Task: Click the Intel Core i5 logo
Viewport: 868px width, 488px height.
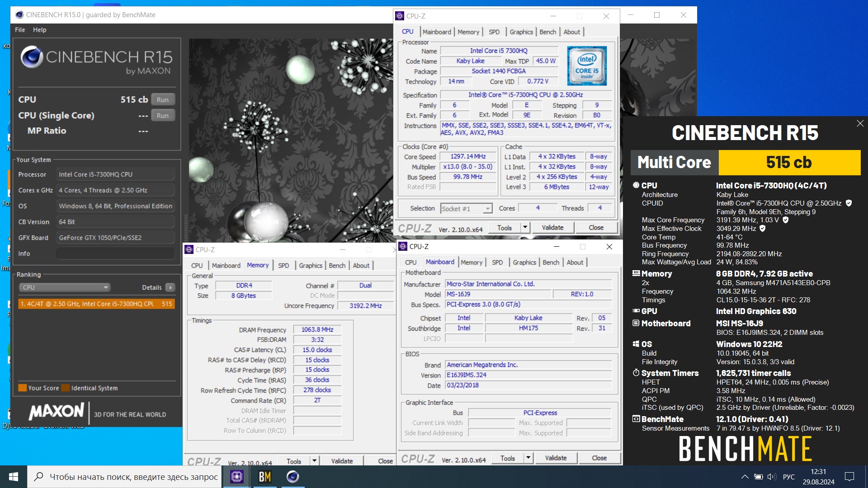Action: click(587, 66)
